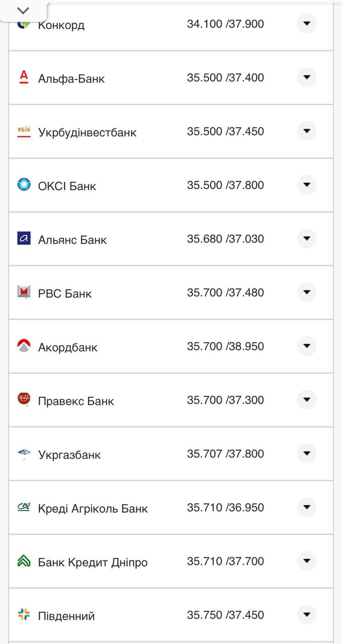The image size is (342, 644).
Task: Expand the Альфа-Банк row details arrow
Action: coord(306,77)
